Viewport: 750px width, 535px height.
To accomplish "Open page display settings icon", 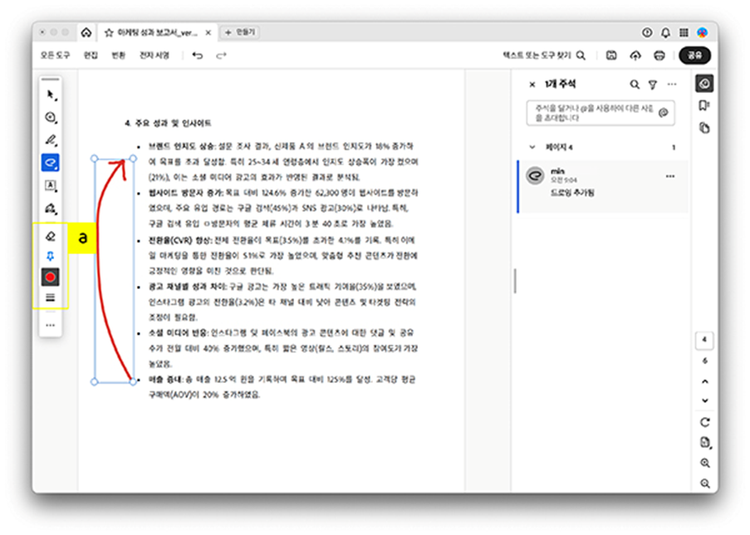I will [x=705, y=443].
